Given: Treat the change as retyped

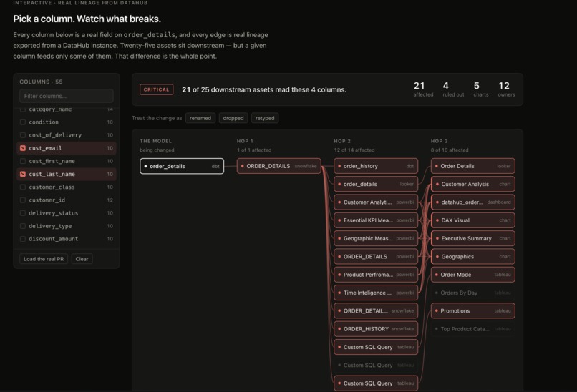Looking at the screenshot, I should pos(265,118).
